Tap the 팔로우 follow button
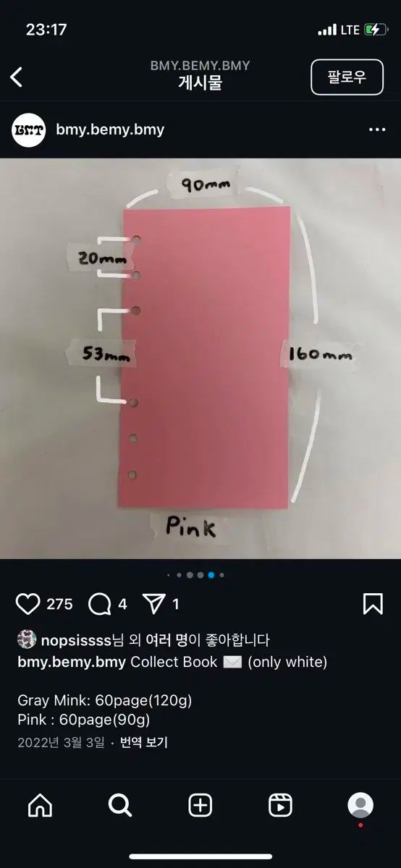This screenshot has height=868, width=401. click(347, 77)
